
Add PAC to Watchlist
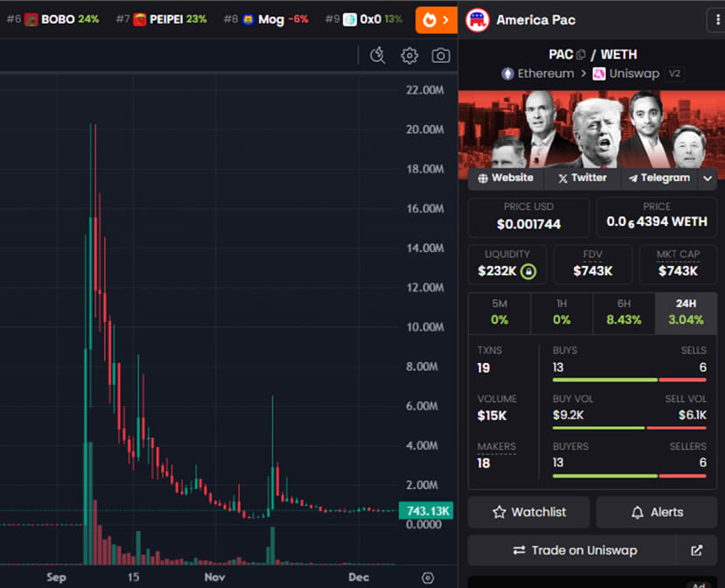click(x=528, y=512)
